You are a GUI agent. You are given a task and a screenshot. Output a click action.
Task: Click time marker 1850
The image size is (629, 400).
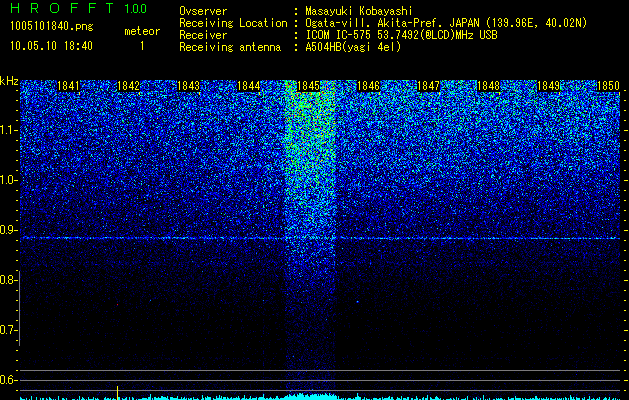click(x=609, y=86)
